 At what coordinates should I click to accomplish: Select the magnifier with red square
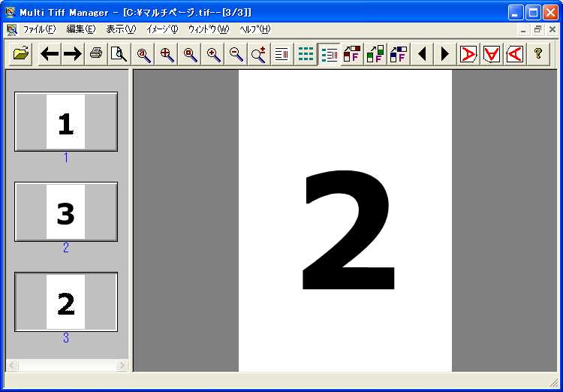[190, 54]
